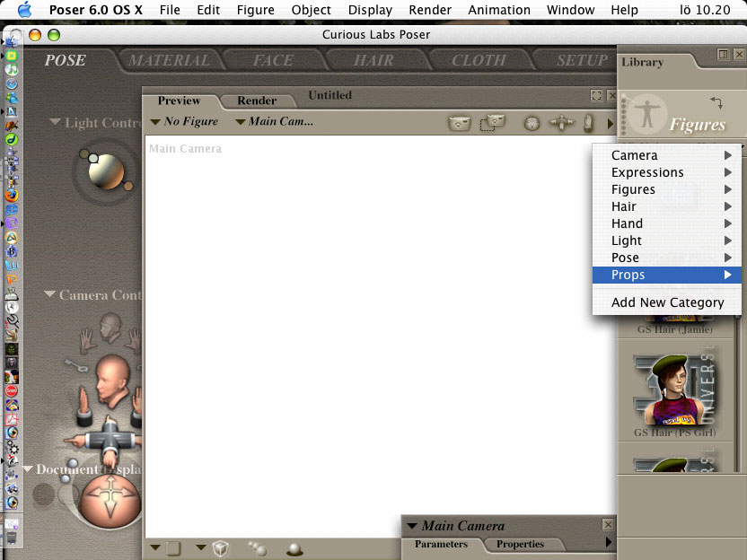Open the Camera submenu in library popup
Viewport: 747px width, 560px height.
666,155
